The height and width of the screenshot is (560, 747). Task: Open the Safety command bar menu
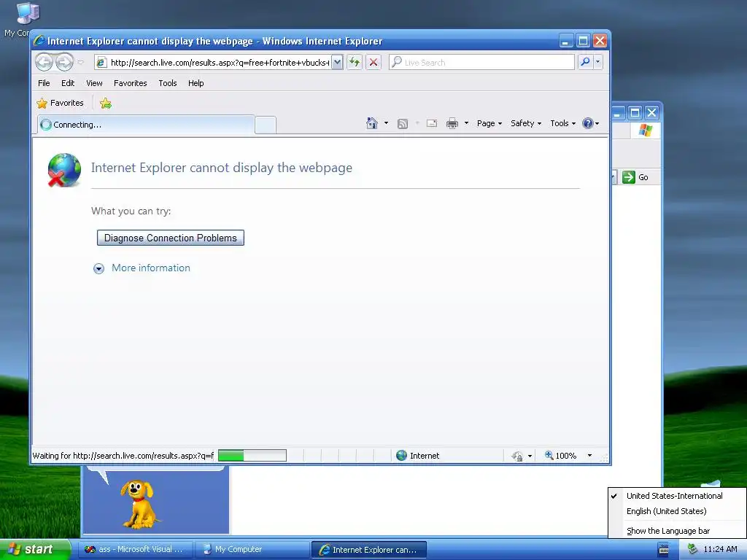coord(526,123)
